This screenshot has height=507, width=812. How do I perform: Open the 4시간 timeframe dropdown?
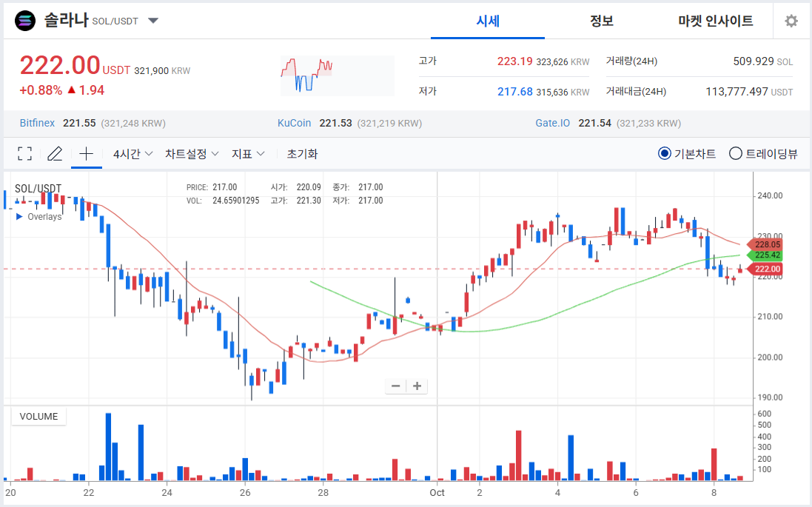(x=132, y=154)
